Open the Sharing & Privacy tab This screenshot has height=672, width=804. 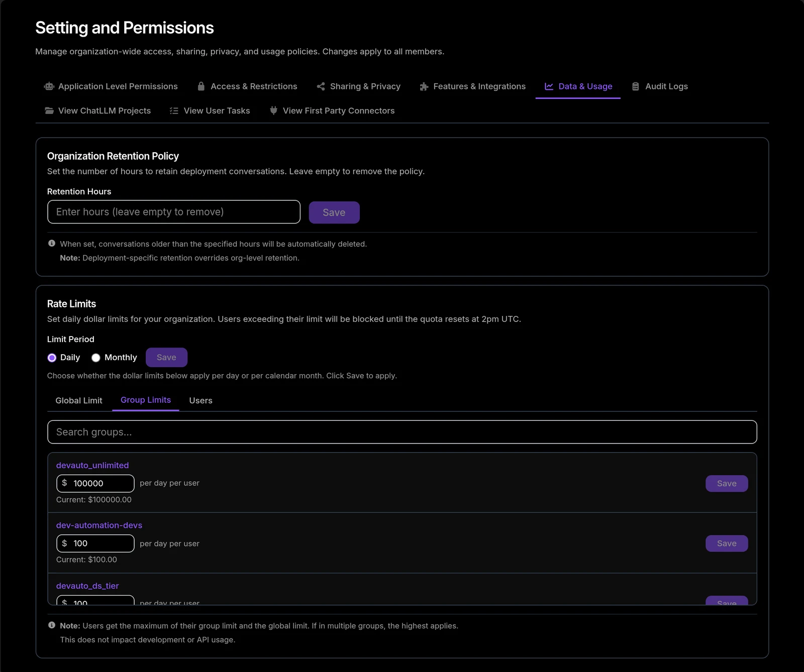click(x=359, y=86)
